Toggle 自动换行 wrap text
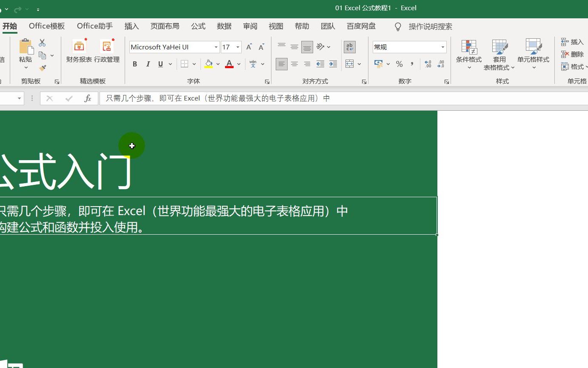This screenshot has width=588, height=368. tap(349, 47)
